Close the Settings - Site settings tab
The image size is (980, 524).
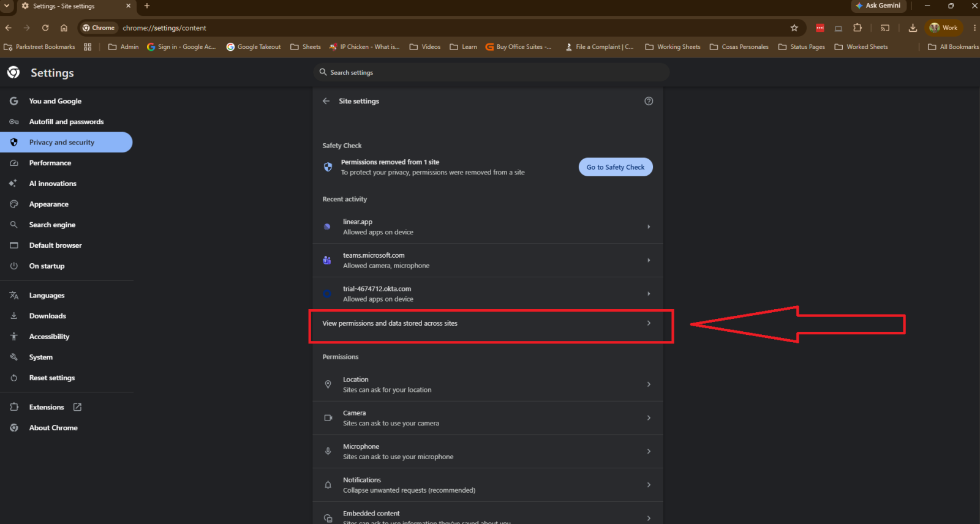click(x=128, y=6)
